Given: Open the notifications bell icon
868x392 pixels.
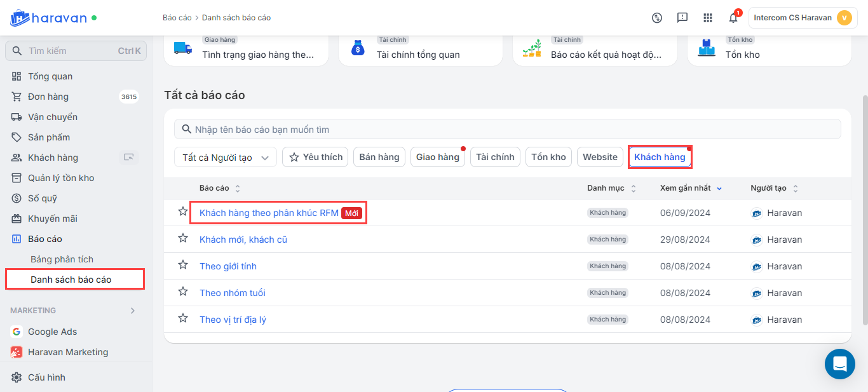Looking at the screenshot, I should click(733, 18).
